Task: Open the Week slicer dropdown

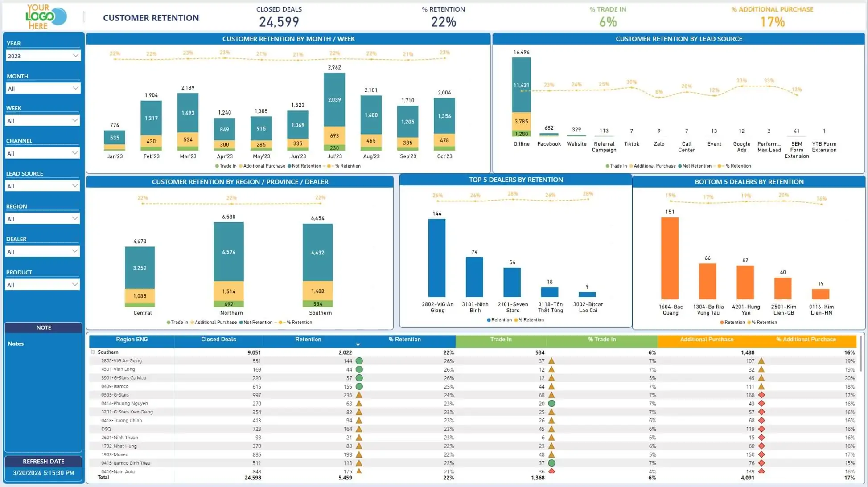Action: pos(43,120)
